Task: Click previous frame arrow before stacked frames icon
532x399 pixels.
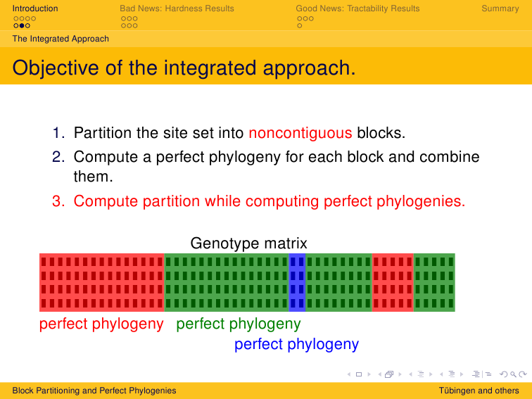Action: click(380, 374)
